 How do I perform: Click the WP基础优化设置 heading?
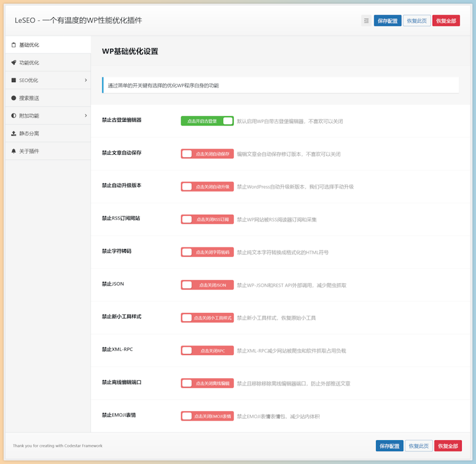click(x=130, y=51)
